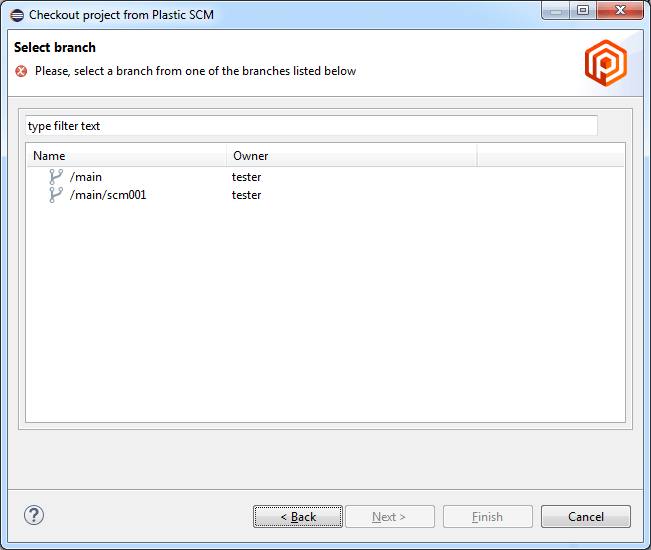Image resolution: width=651 pixels, height=550 pixels.
Task: Focus the type filter text field
Action: click(311, 126)
